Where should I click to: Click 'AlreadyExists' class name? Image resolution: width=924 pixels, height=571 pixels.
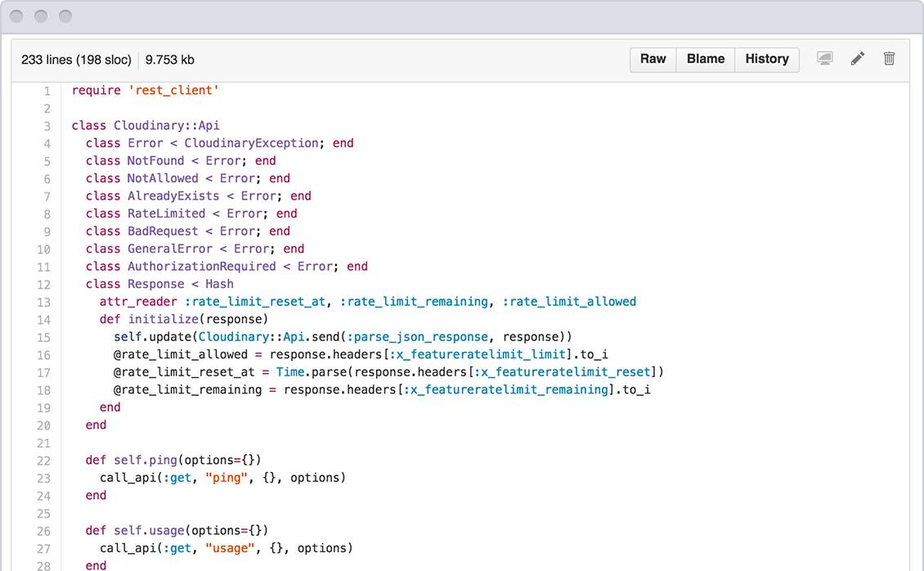(173, 196)
